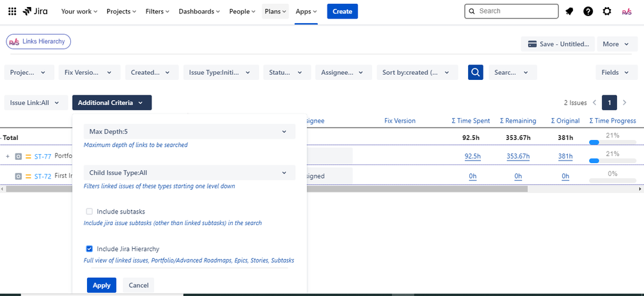The width and height of the screenshot is (644, 296).
Task: Click into the top Search field
Action: 511,11
